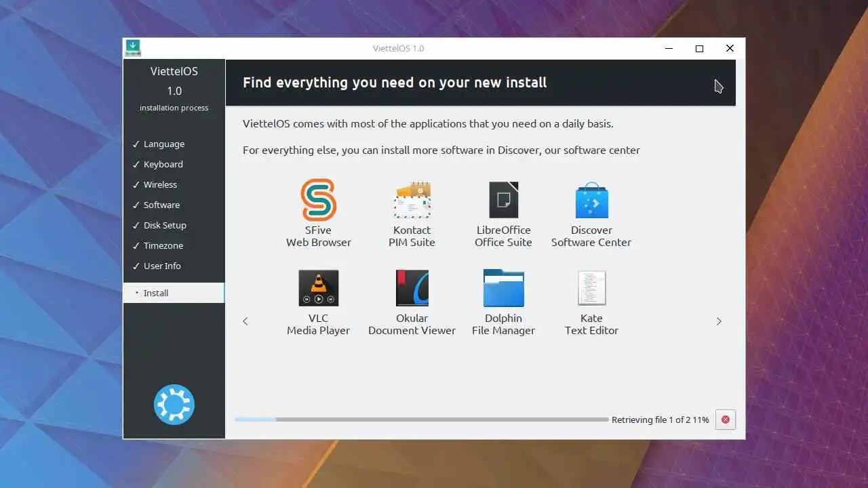The height and width of the screenshot is (488, 868).
Task: Click the 'installation process' sidebar subtitle
Action: (174, 108)
